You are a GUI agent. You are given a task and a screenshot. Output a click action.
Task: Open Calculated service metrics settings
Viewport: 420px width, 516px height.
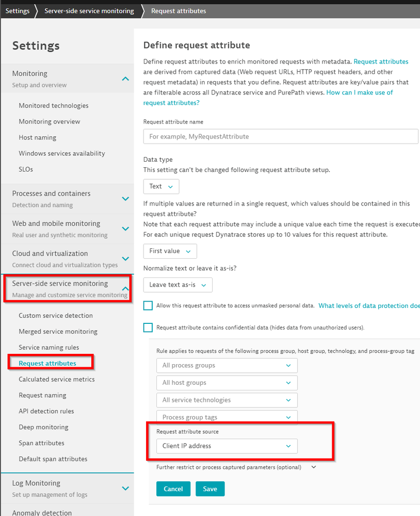(x=57, y=379)
